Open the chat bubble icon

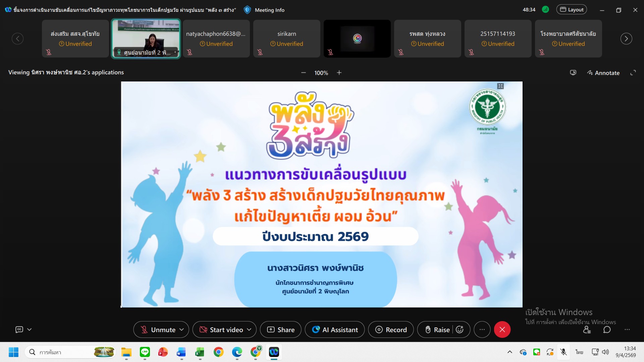point(607,330)
